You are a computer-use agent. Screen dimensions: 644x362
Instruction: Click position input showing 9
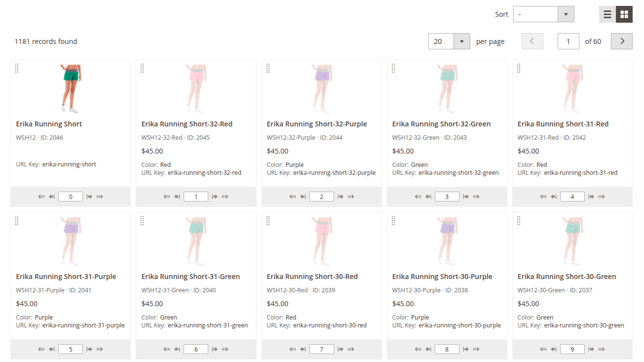(x=572, y=349)
